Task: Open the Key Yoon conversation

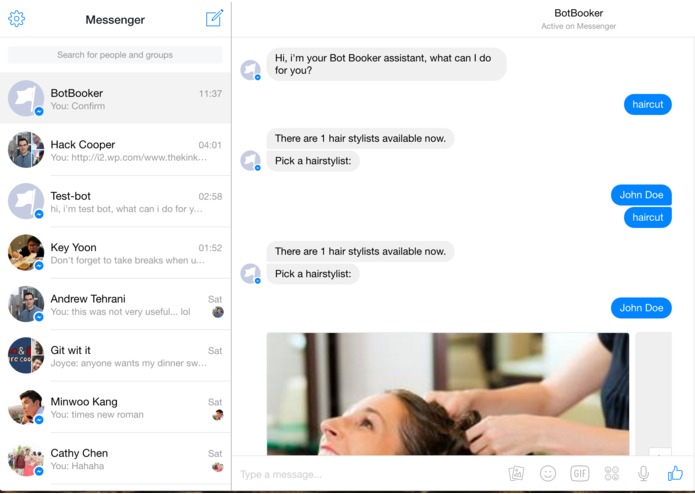Action: click(x=115, y=253)
